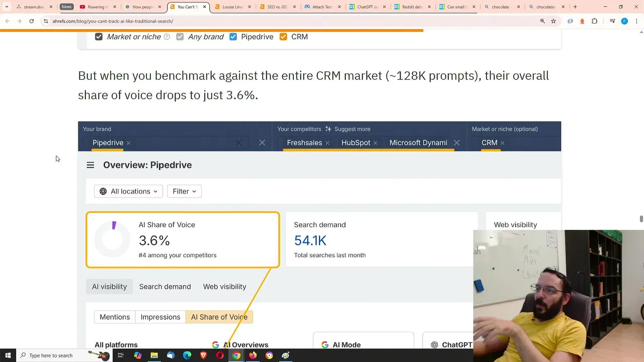This screenshot has width=644, height=362.
Task: Switch to the AI visibility tab
Action: click(x=109, y=287)
